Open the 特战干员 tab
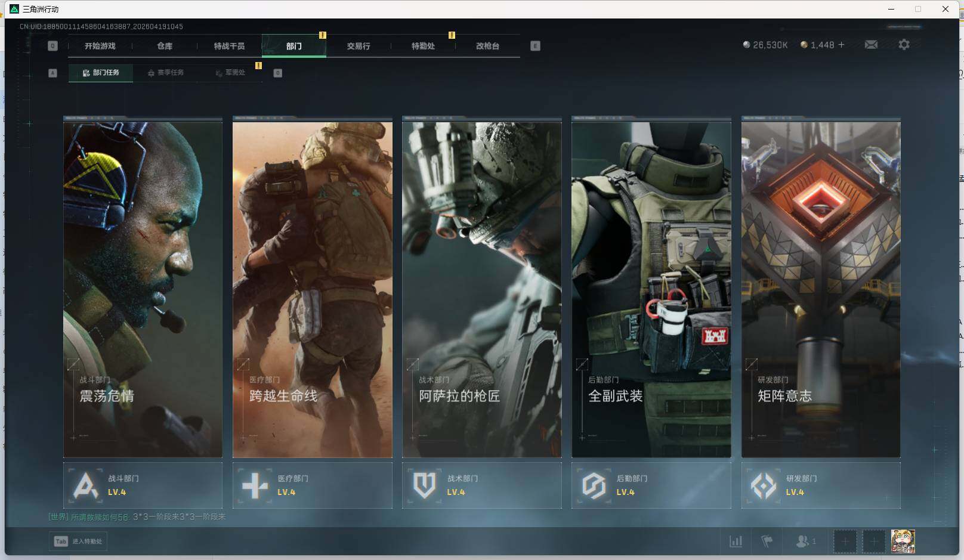This screenshot has height=560, width=964. click(229, 46)
